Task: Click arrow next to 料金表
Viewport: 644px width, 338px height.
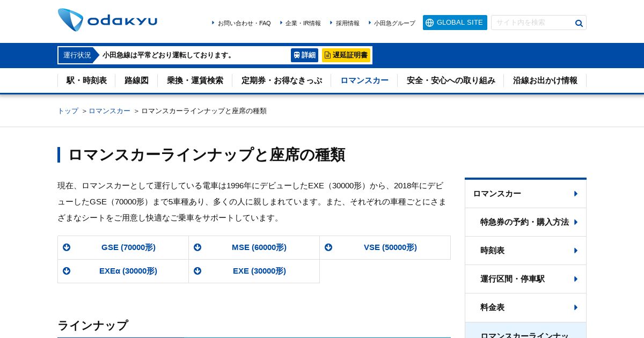Action: point(576,307)
